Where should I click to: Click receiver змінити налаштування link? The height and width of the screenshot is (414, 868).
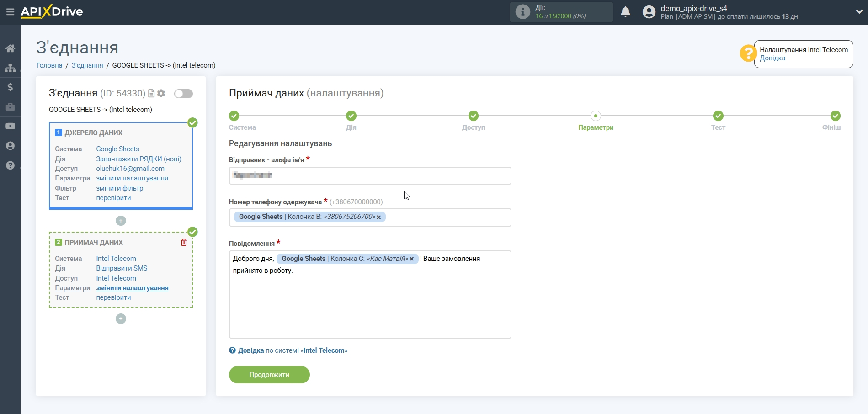[132, 288]
